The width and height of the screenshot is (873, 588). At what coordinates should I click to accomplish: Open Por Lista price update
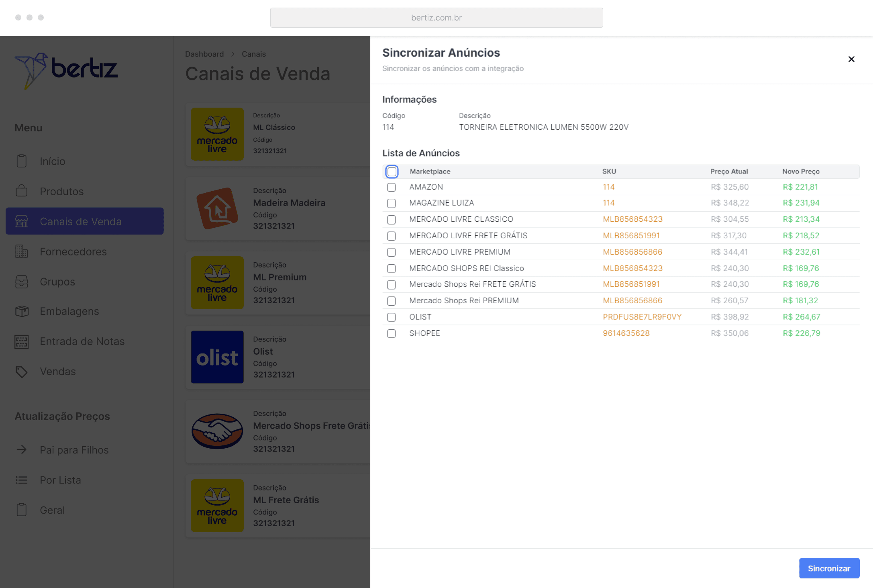(x=85, y=480)
